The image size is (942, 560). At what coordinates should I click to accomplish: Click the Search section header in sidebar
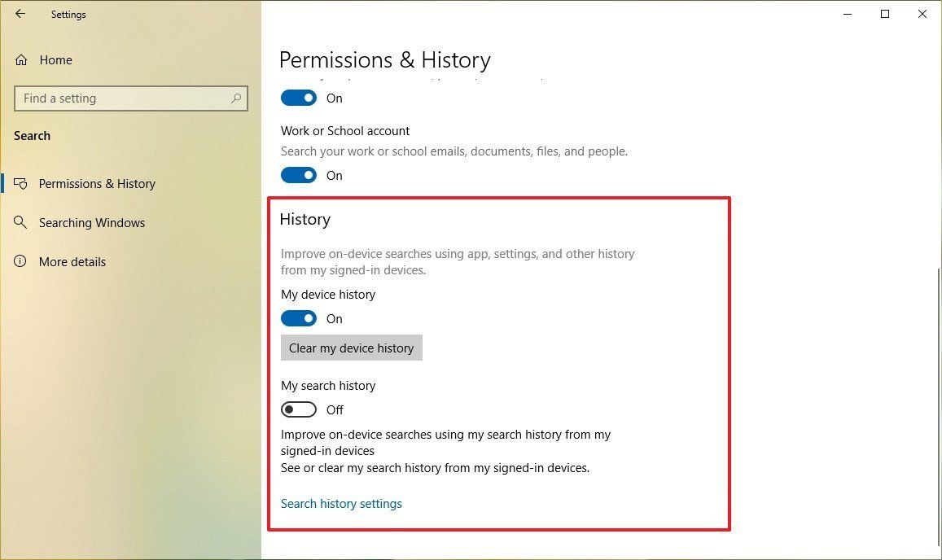click(33, 136)
